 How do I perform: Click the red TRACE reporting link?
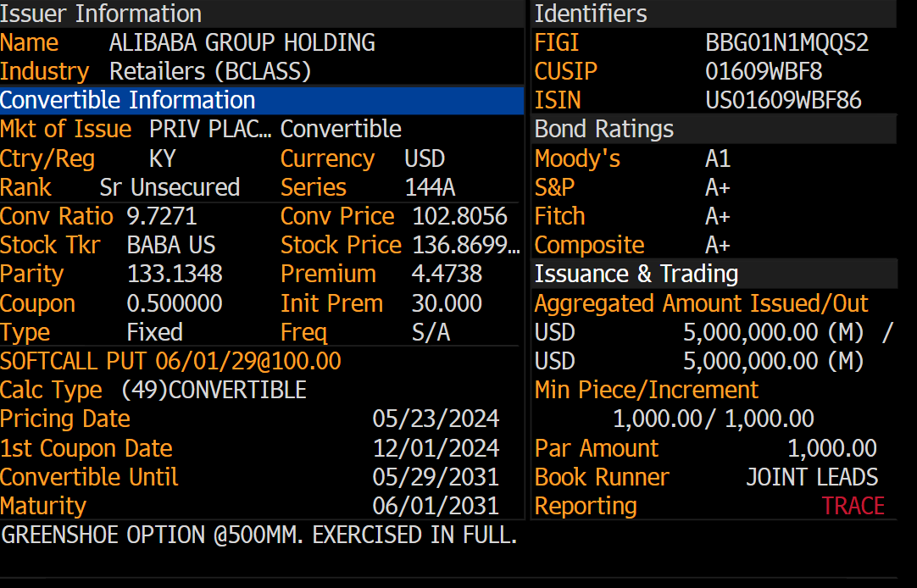[x=853, y=506]
